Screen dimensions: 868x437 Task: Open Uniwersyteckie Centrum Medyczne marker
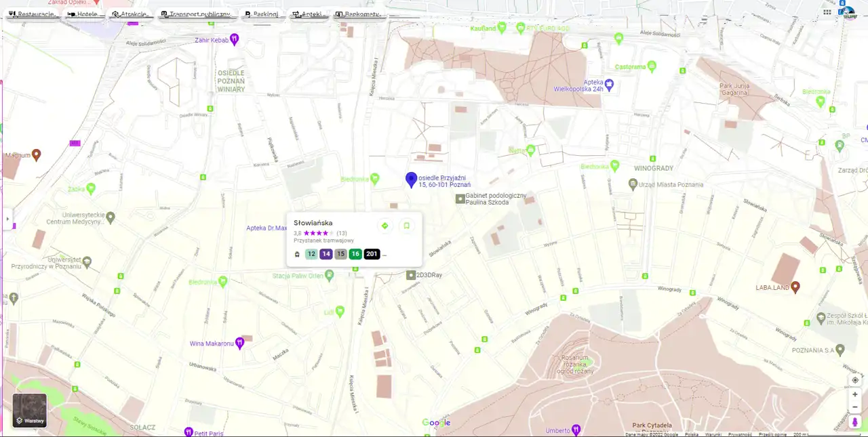111,217
